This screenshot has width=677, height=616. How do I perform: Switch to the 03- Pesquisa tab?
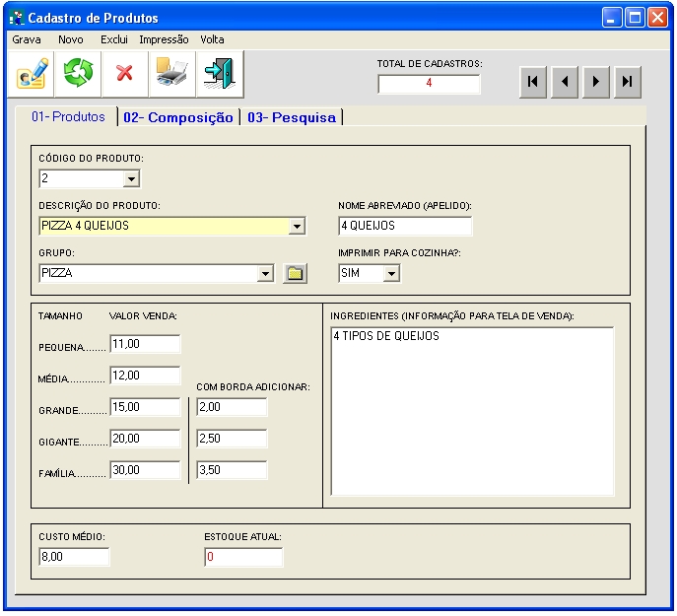coord(292,117)
